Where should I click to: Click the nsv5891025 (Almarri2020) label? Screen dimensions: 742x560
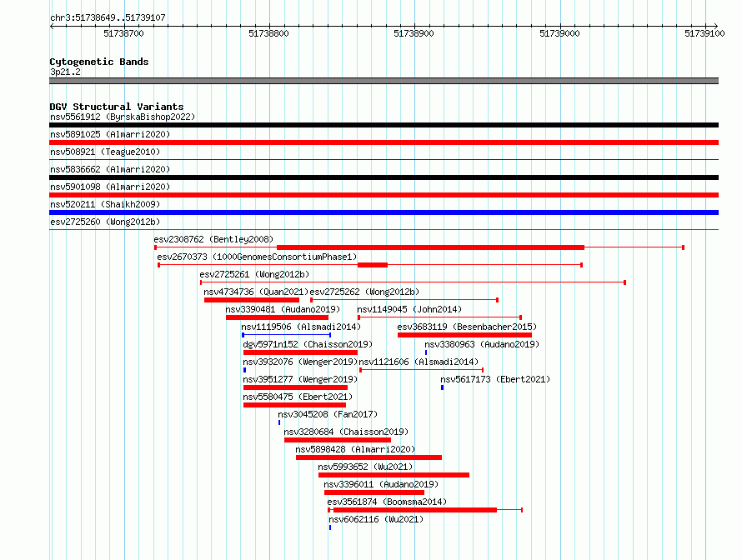point(110,134)
